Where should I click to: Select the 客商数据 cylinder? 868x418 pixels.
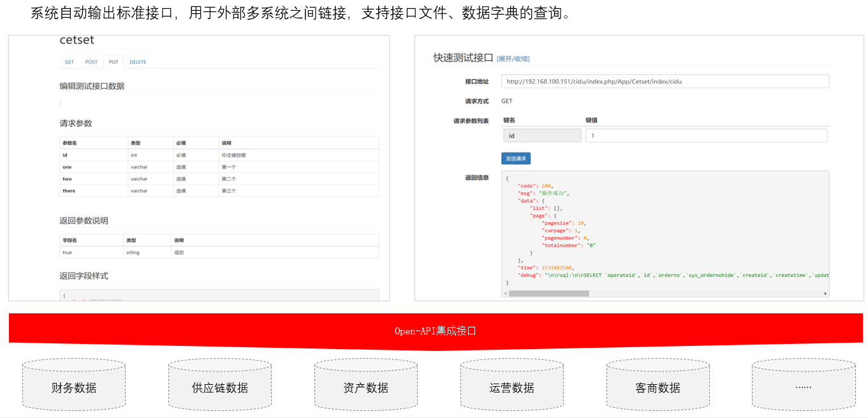pyautogui.click(x=658, y=384)
